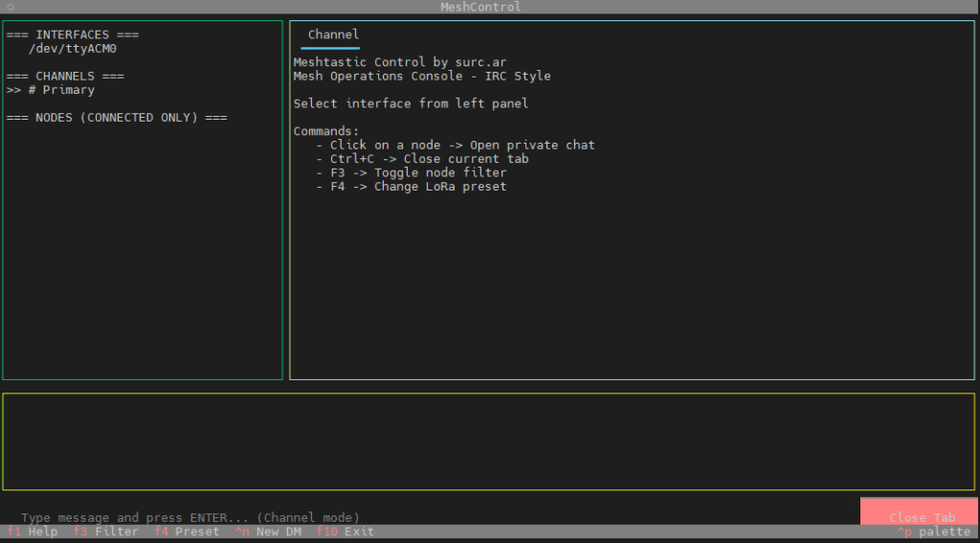Click the INTERFACES section header

click(73, 35)
